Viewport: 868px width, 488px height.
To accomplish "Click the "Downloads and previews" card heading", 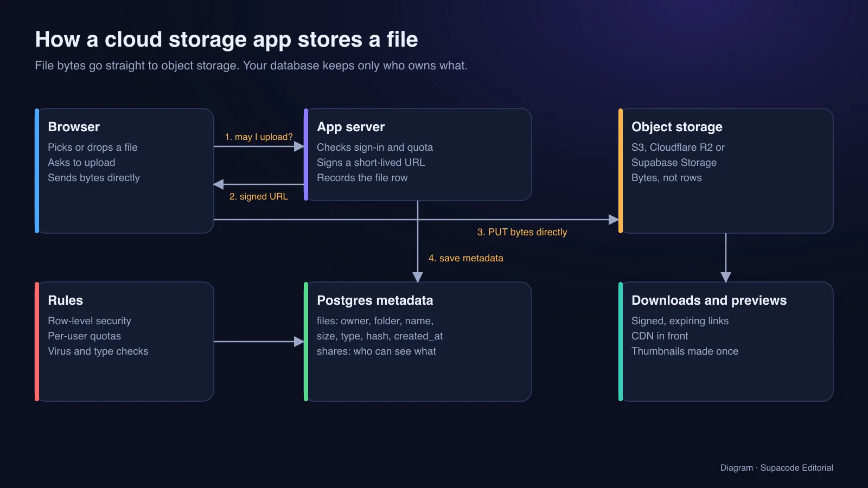I will pyautogui.click(x=709, y=300).
